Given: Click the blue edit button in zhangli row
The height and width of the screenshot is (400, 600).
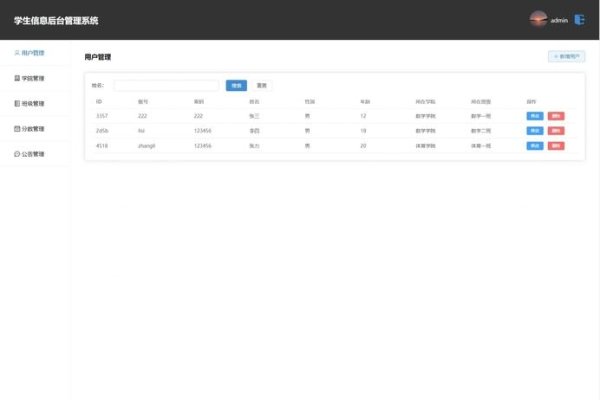Looking at the screenshot, I should 535,146.
